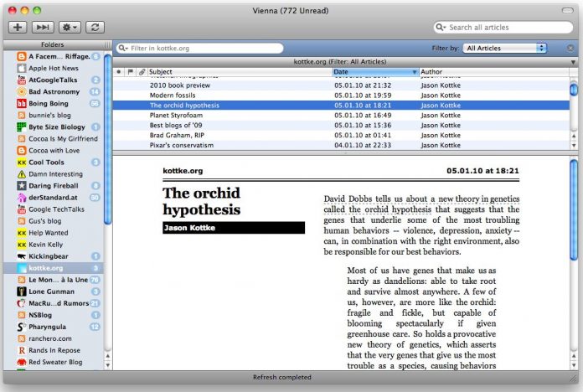
Task: Open Apple Hot News feed icon
Action: point(22,68)
